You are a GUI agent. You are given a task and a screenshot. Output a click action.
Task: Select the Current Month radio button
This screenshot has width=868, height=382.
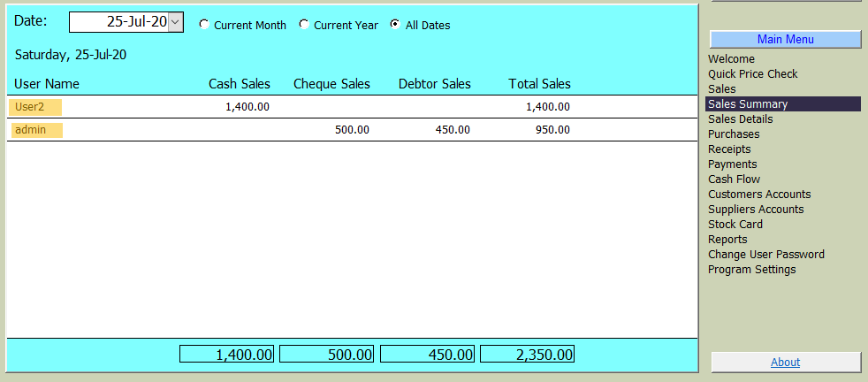coord(204,25)
